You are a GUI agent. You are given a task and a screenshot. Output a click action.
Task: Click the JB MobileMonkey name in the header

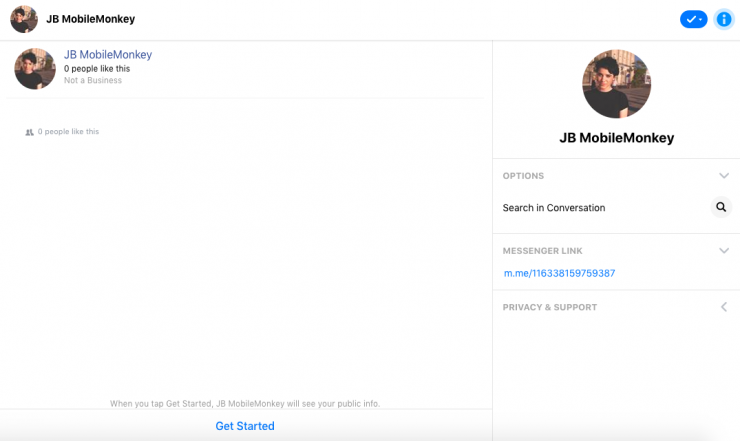[91, 19]
